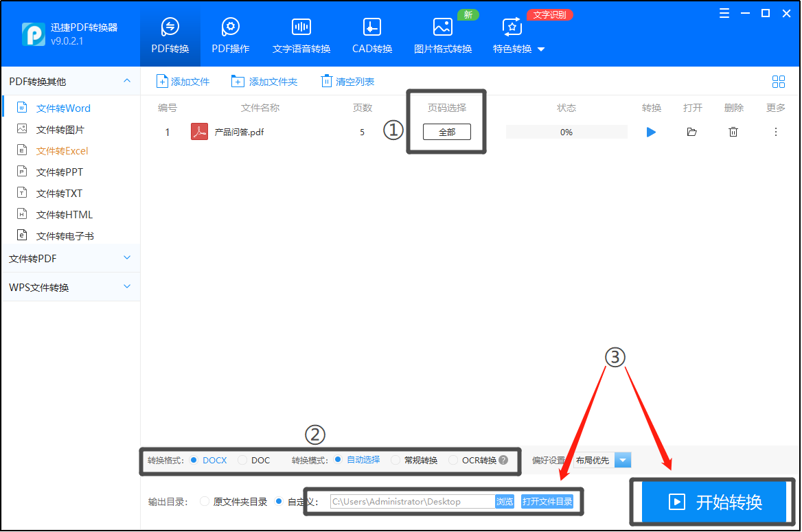The width and height of the screenshot is (802, 532).
Task: Open output folder for 产品问答.pdf
Action: 692,132
